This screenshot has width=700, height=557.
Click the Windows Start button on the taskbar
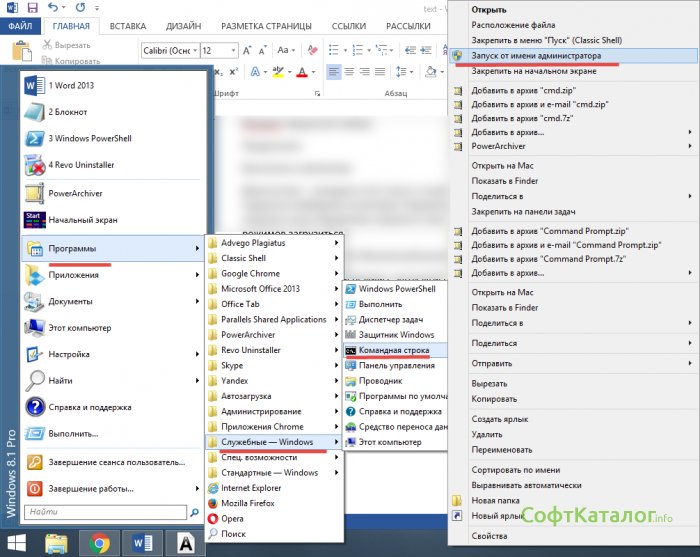[x=17, y=543]
